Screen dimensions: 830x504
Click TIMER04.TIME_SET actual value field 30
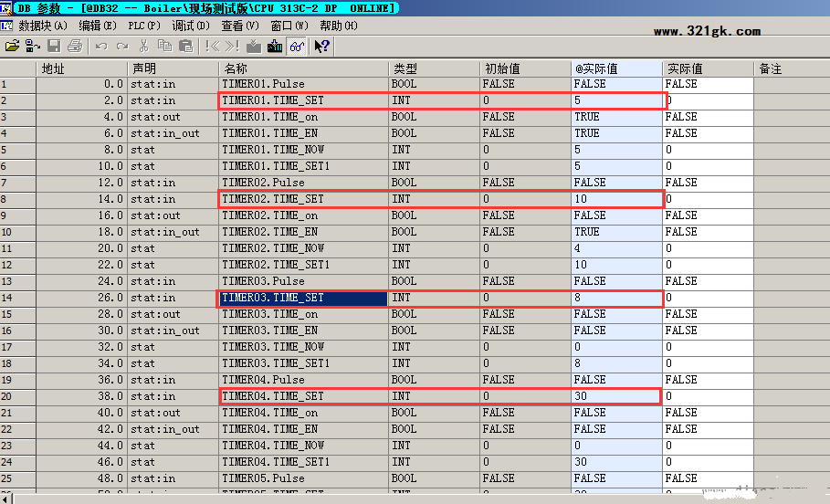tap(615, 396)
